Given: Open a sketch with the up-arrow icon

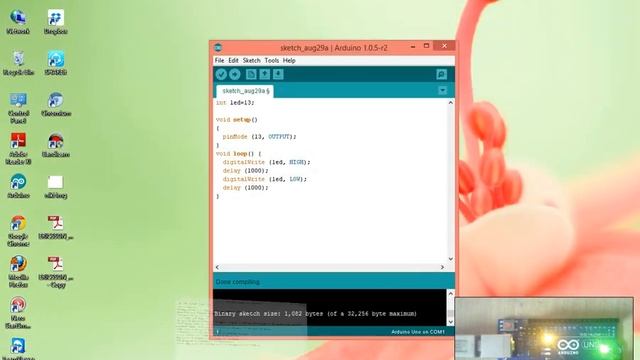Looking at the screenshot, I should tap(264, 74).
